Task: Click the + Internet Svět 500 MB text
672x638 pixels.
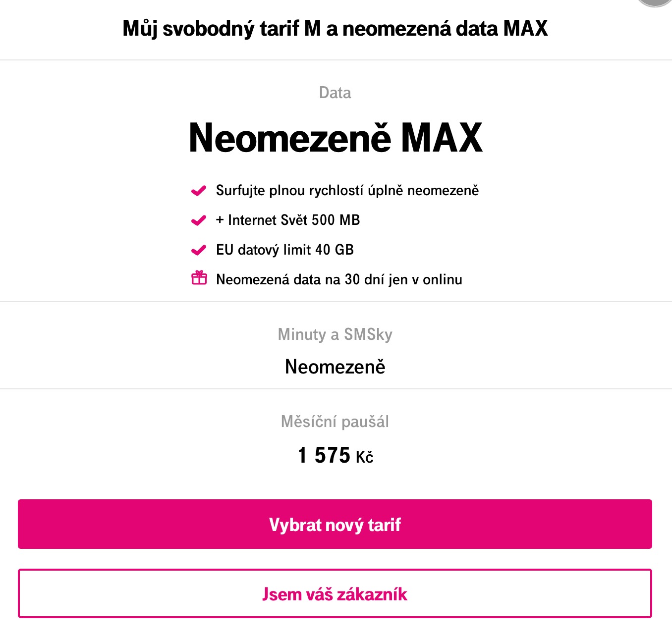Action: (288, 220)
